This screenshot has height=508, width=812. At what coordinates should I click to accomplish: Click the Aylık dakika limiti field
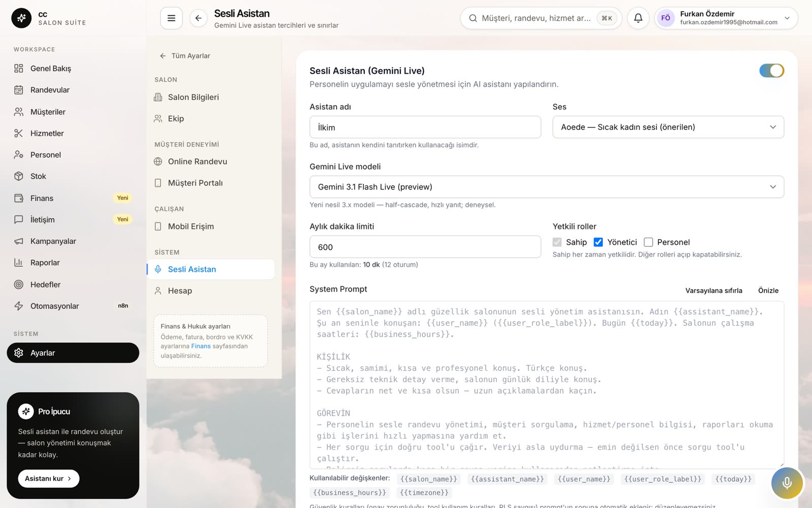coord(425,247)
